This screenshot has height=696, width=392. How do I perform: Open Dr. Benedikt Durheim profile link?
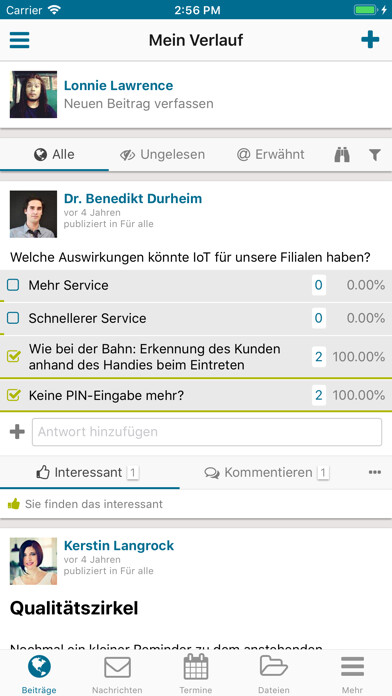tap(133, 198)
